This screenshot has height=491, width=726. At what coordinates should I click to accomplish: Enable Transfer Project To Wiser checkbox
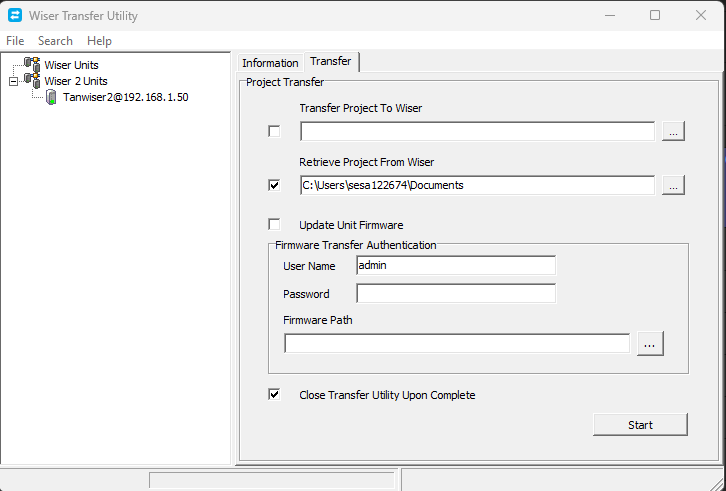(x=274, y=132)
